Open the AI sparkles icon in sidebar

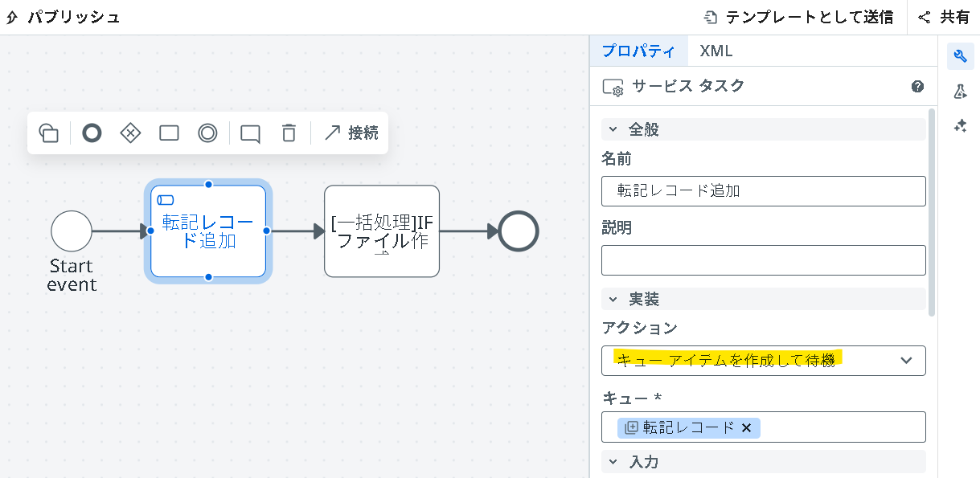[960, 126]
